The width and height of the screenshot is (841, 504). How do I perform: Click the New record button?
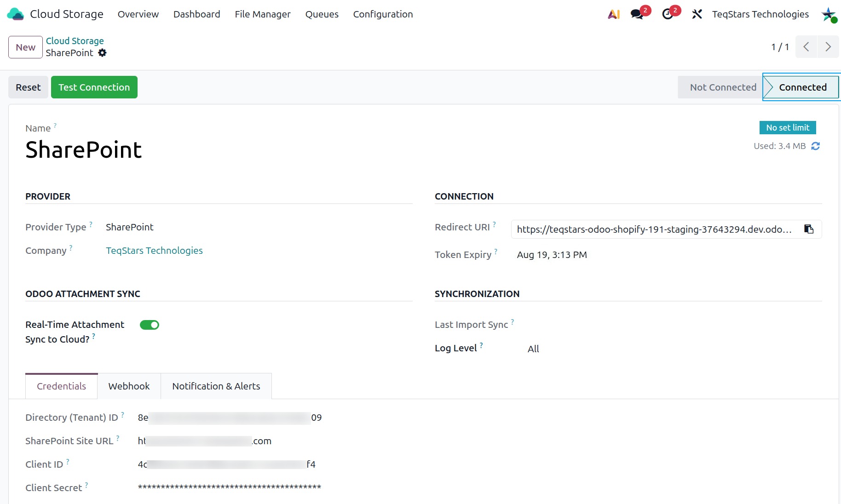25,47
